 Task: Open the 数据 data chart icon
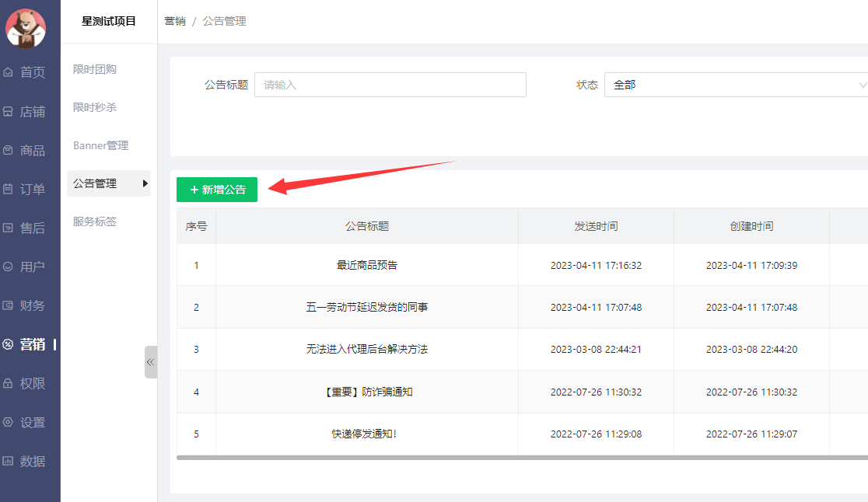pos(9,461)
